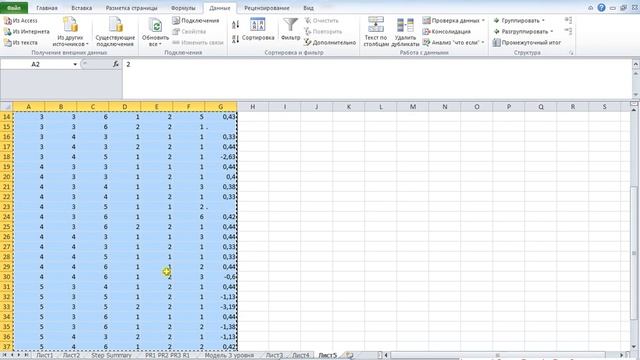
Task: Switch to the Рецензирование tab
Action: point(267,8)
